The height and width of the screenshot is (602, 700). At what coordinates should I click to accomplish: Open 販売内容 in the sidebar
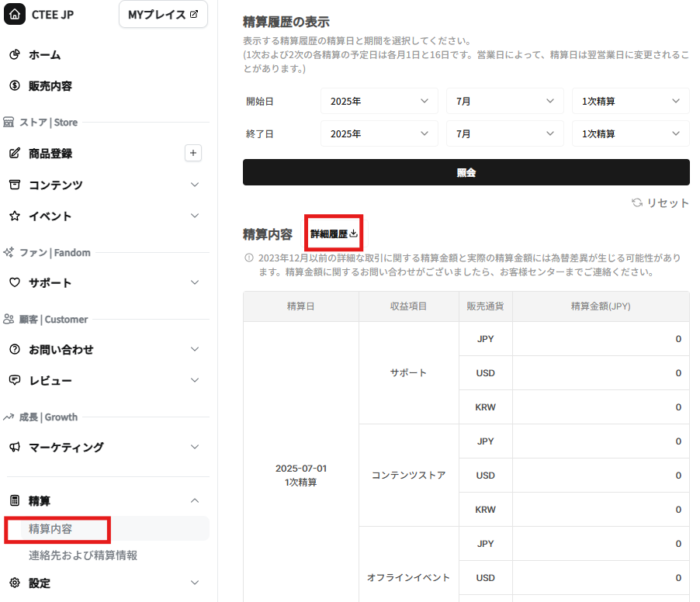[50, 86]
